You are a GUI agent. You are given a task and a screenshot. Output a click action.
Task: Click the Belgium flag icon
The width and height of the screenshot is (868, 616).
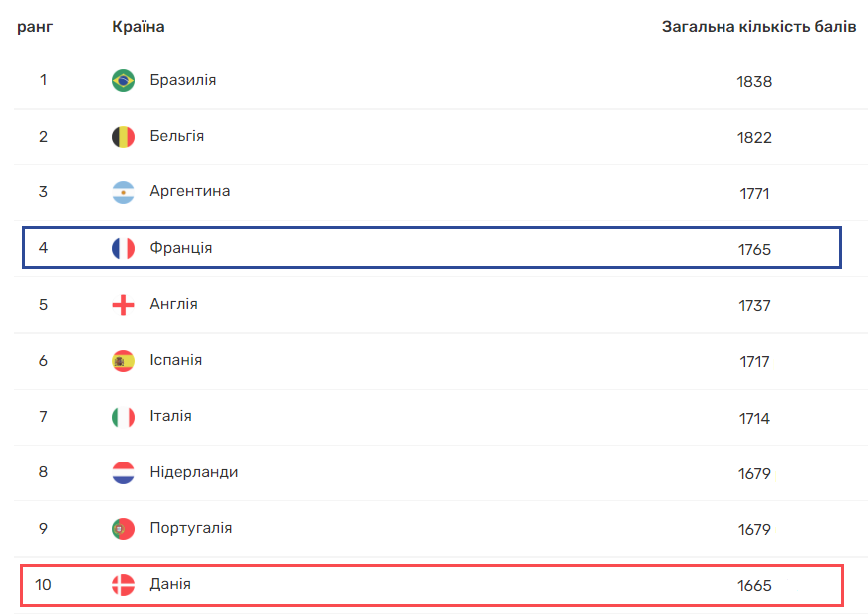123,137
